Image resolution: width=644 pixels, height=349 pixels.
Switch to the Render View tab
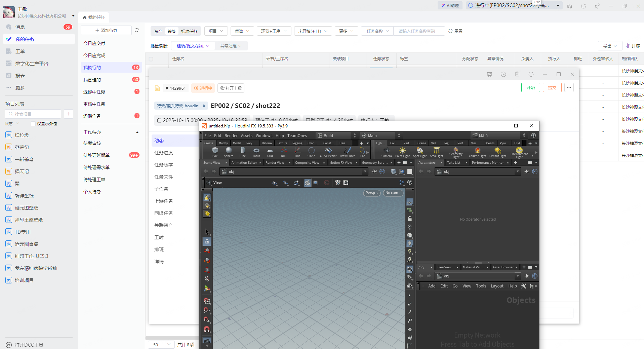coord(275,163)
